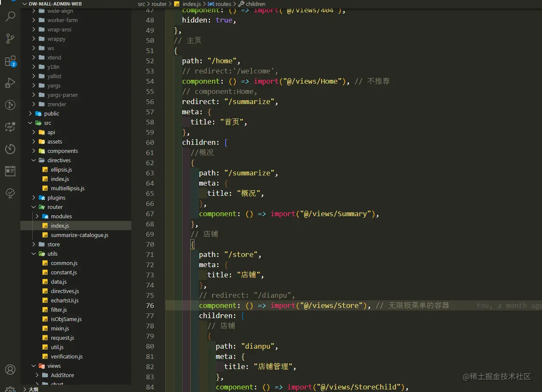The image size is (542, 392).
Task: Click JS icon beside request.js
Action: 45,338
